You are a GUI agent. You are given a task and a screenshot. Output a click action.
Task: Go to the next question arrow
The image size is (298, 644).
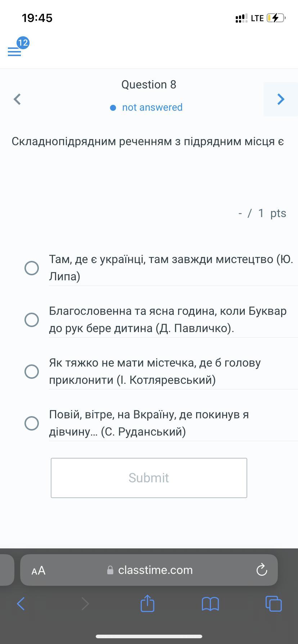[281, 99]
